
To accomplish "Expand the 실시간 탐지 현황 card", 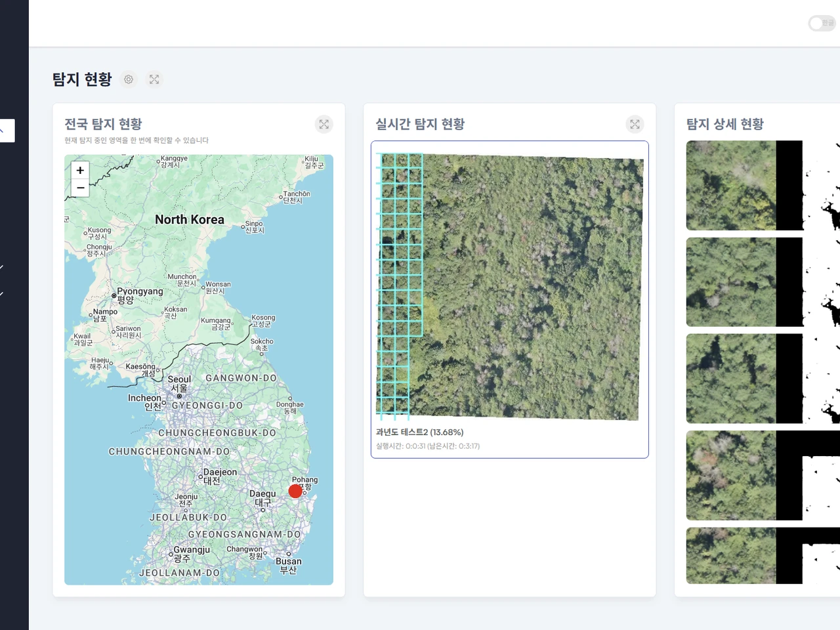I will [x=635, y=124].
